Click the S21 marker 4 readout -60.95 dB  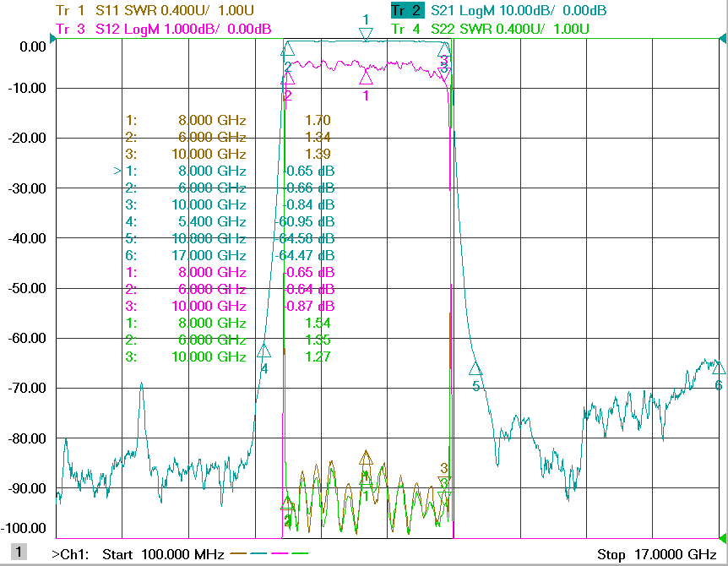pos(305,221)
